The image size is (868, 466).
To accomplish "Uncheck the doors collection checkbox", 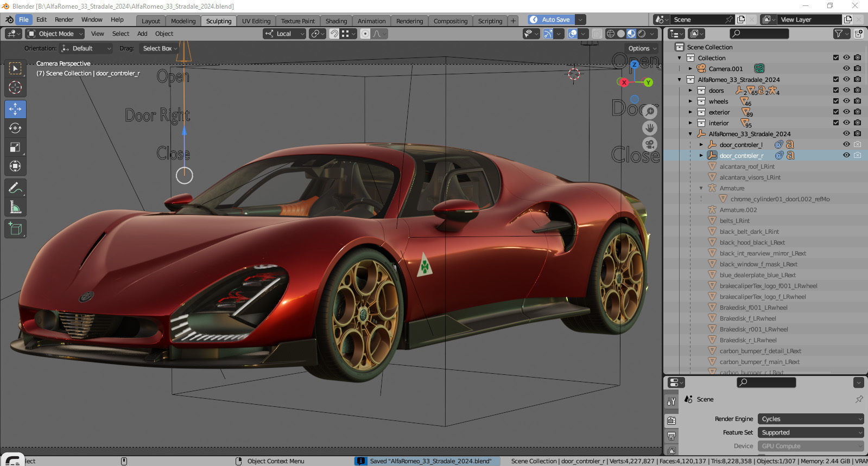I will [836, 90].
